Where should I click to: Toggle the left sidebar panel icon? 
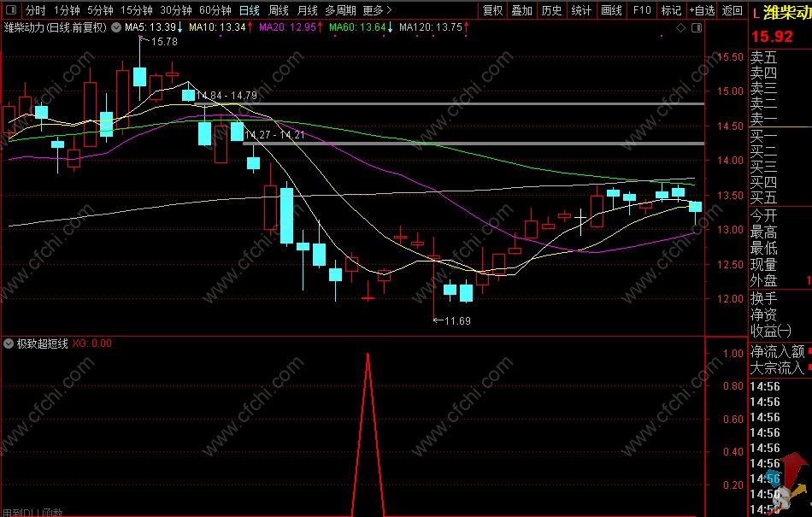(x=10, y=10)
